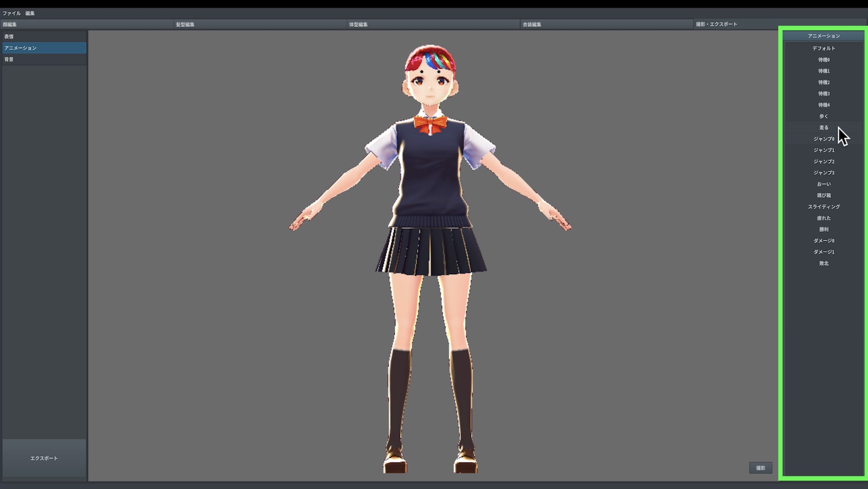Select アニメーション in the left sidebar
868x489 pixels.
click(44, 48)
